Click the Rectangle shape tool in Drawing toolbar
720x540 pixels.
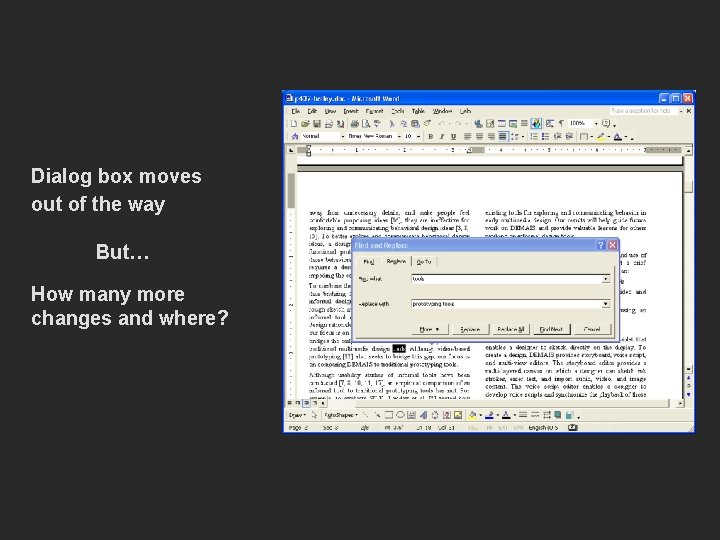[388, 415]
